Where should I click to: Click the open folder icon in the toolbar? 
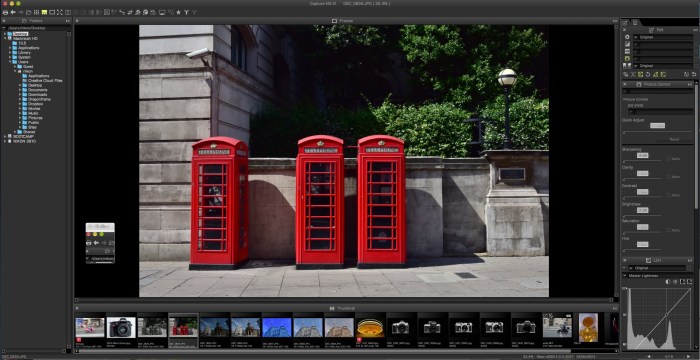point(28,12)
